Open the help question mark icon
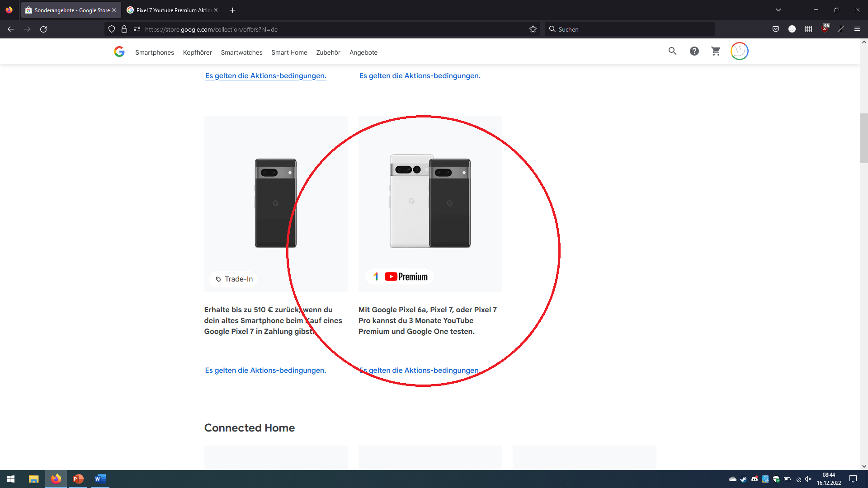 (694, 52)
